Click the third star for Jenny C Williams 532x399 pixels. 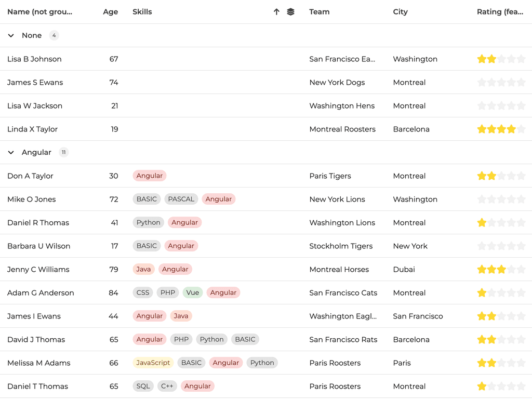click(501, 270)
